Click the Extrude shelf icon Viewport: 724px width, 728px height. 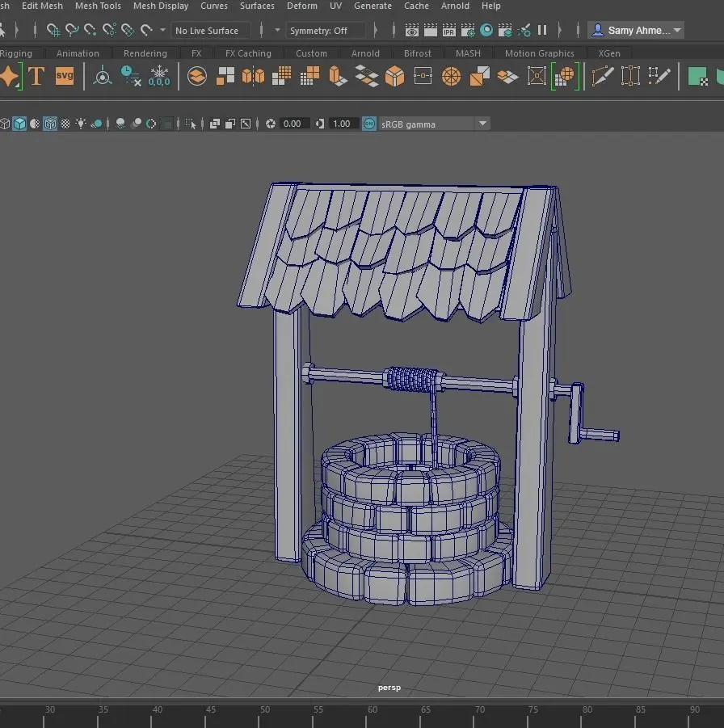coord(338,76)
